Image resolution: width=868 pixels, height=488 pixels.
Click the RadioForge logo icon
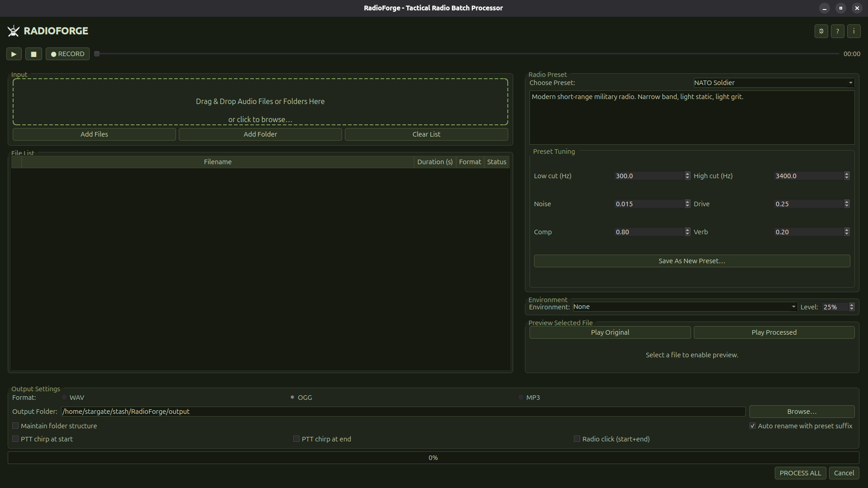(14, 31)
